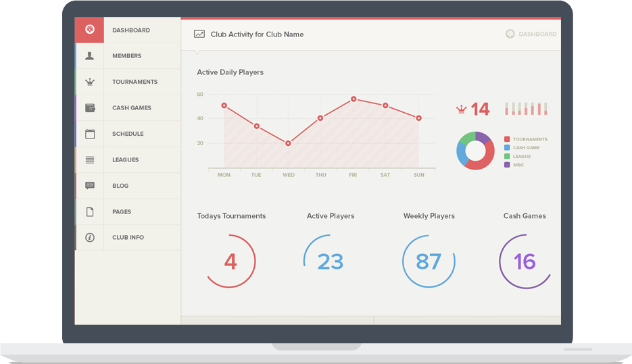The width and height of the screenshot is (632, 364).
Task: Click the red Tournaments legend swatch
Action: (507, 139)
